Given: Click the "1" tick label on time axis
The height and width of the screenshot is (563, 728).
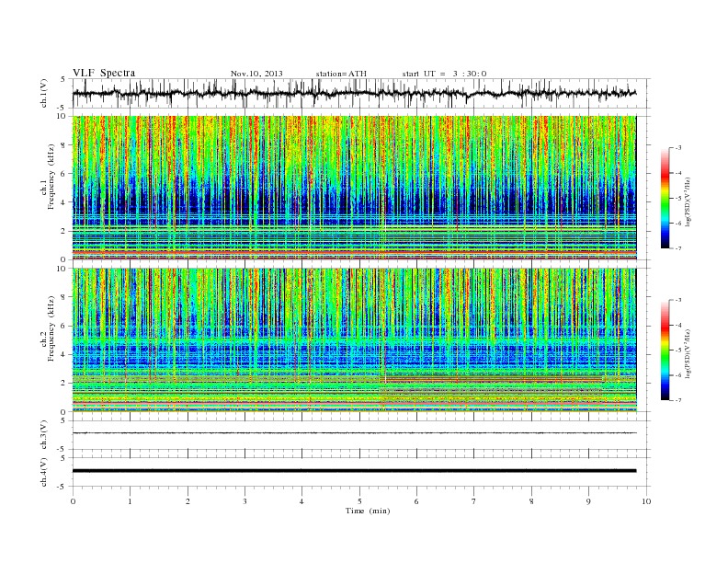Looking at the screenshot, I should (x=130, y=501).
